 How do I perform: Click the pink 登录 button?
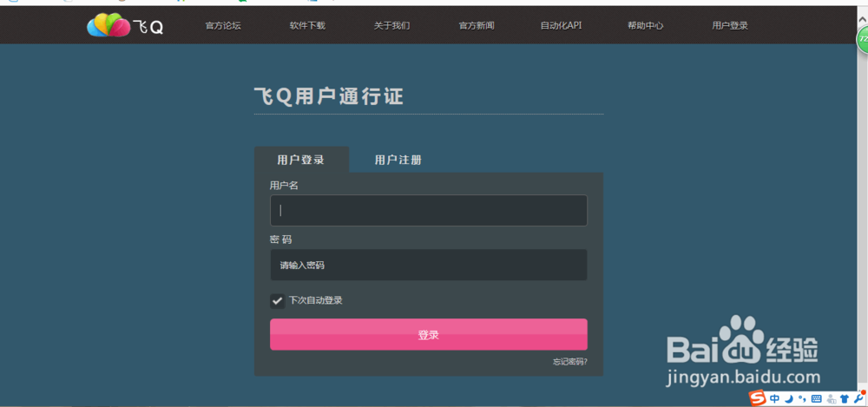[429, 334]
